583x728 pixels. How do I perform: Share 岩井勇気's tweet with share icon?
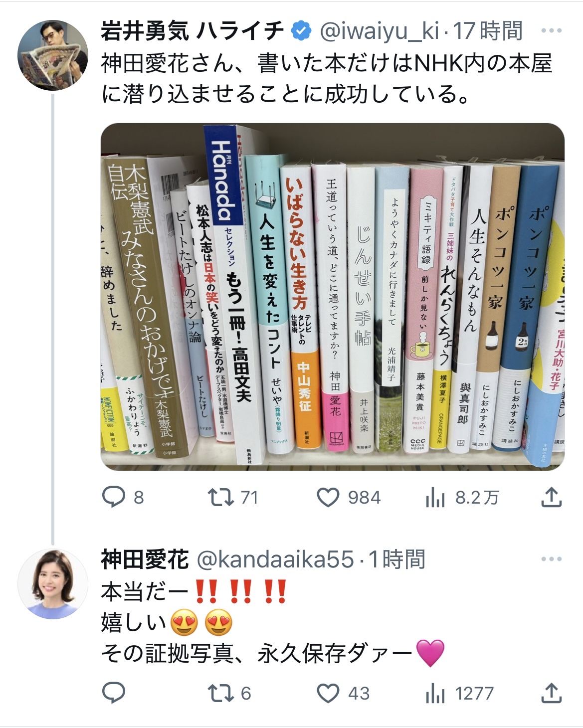tap(552, 497)
